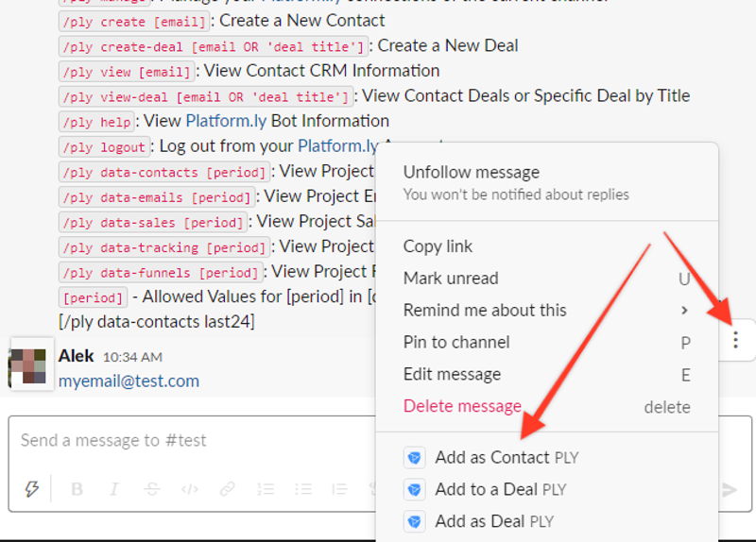756x542 pixels.
Task: Choose Add as Deal PLY text
Action: (x=494, y=521)
